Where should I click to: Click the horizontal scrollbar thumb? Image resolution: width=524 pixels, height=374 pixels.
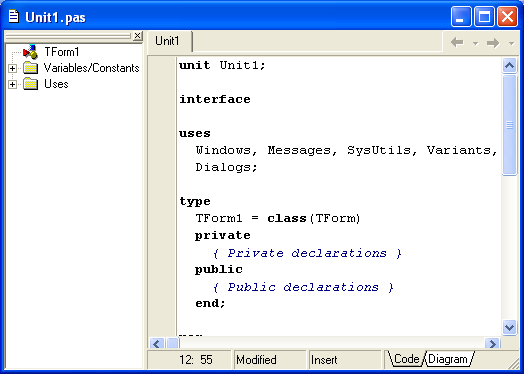click(173, 343)
